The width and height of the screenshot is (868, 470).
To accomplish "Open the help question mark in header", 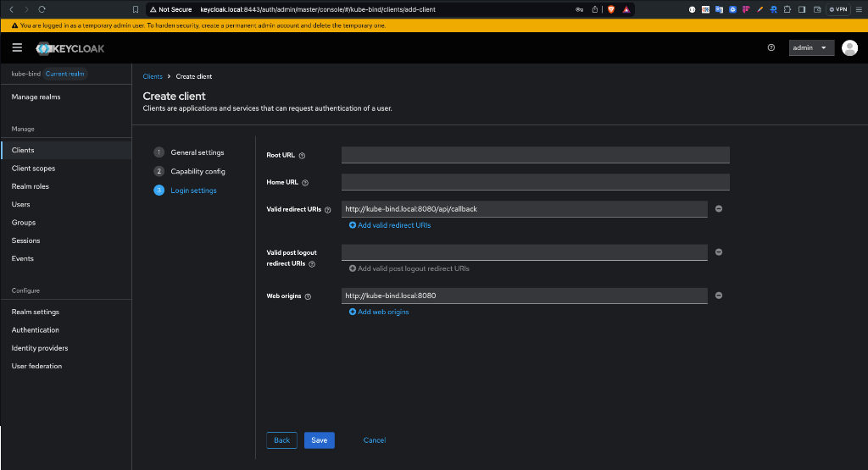I will [x=771, y=47].
